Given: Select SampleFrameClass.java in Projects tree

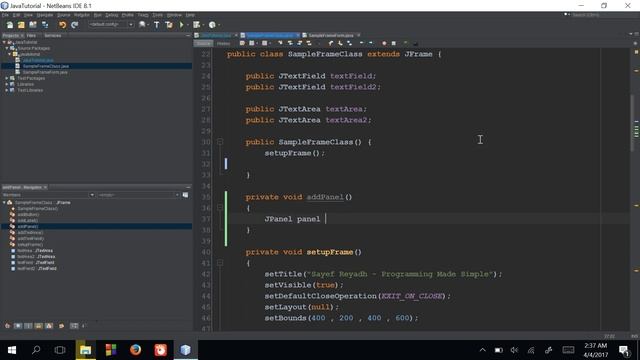Looking at the screenshot, I should (46, 66).
